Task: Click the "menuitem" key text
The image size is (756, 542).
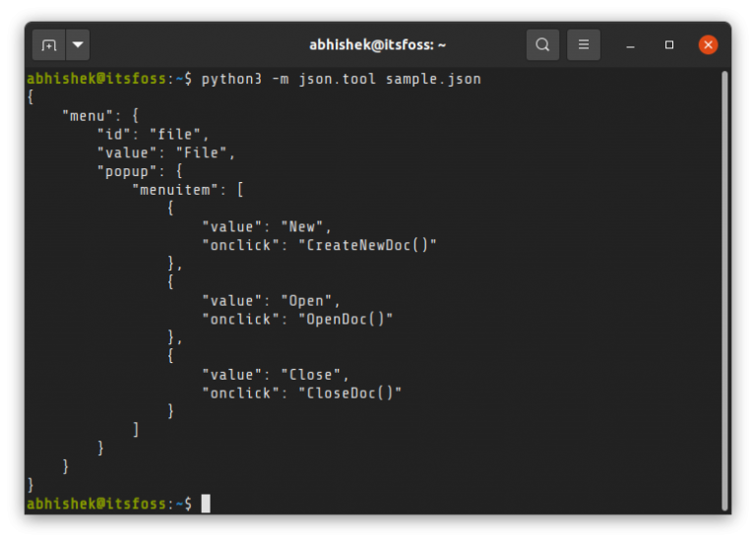Action: (174, 189)
